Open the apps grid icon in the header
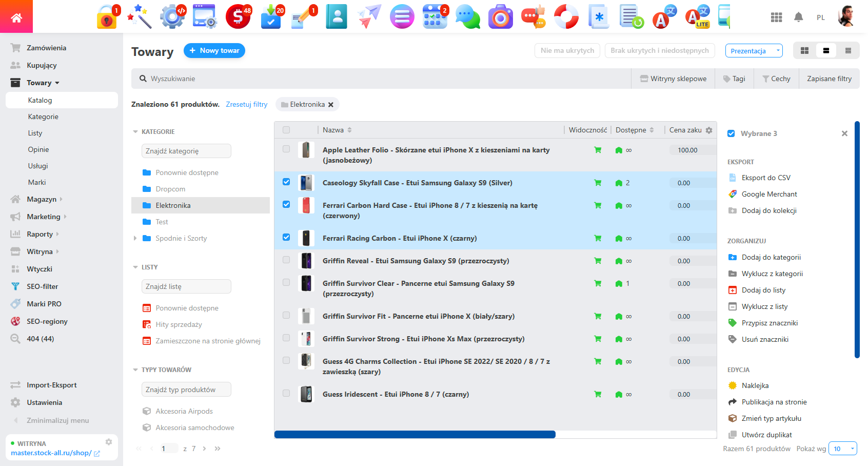This screenshot has height=466, width=868. point(776,17)
